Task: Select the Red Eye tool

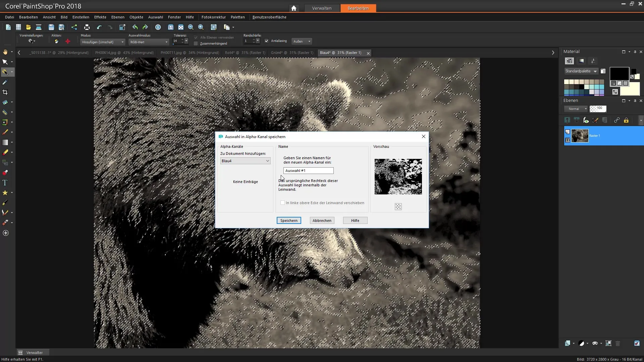Action: 5,173
